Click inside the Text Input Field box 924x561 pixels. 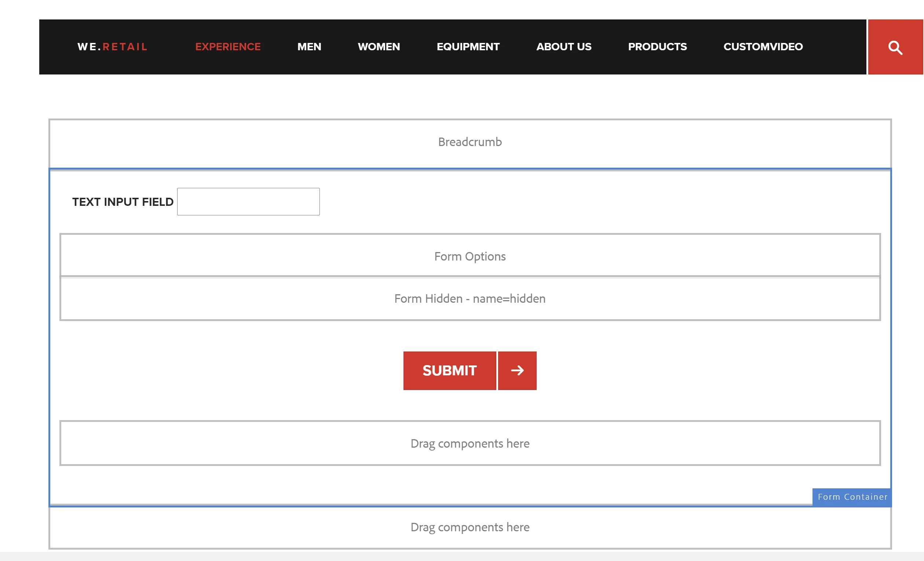pyautogui.click(x=248, y=202)
